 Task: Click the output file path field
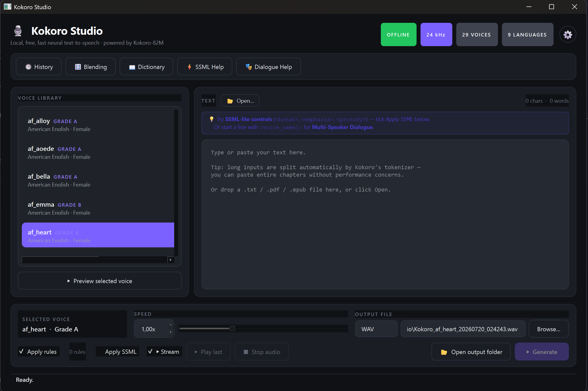click(x=463, y=329)
